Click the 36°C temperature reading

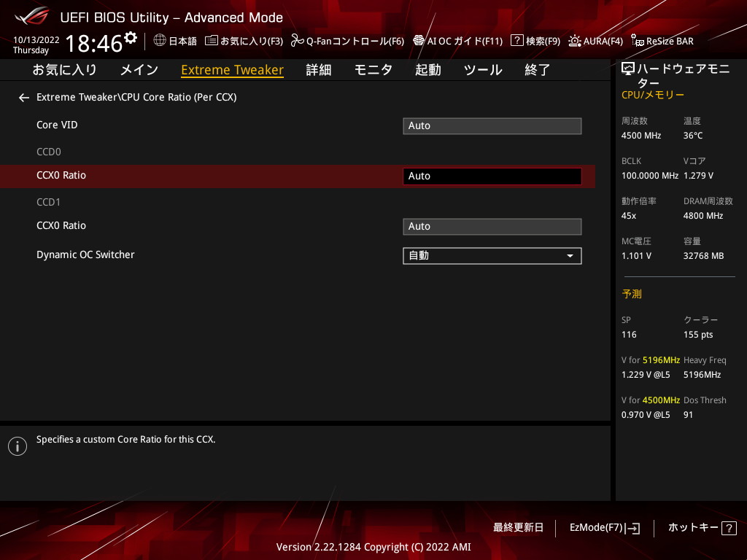tap(693, 136)
